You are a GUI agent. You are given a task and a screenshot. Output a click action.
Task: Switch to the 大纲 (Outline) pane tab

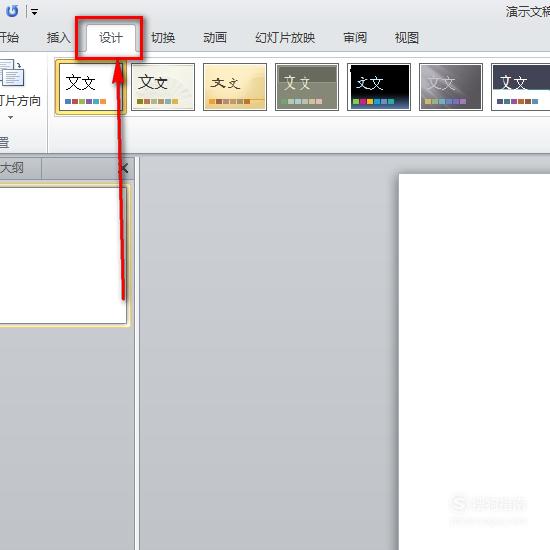pyautogui.click(x=13, y=168)
